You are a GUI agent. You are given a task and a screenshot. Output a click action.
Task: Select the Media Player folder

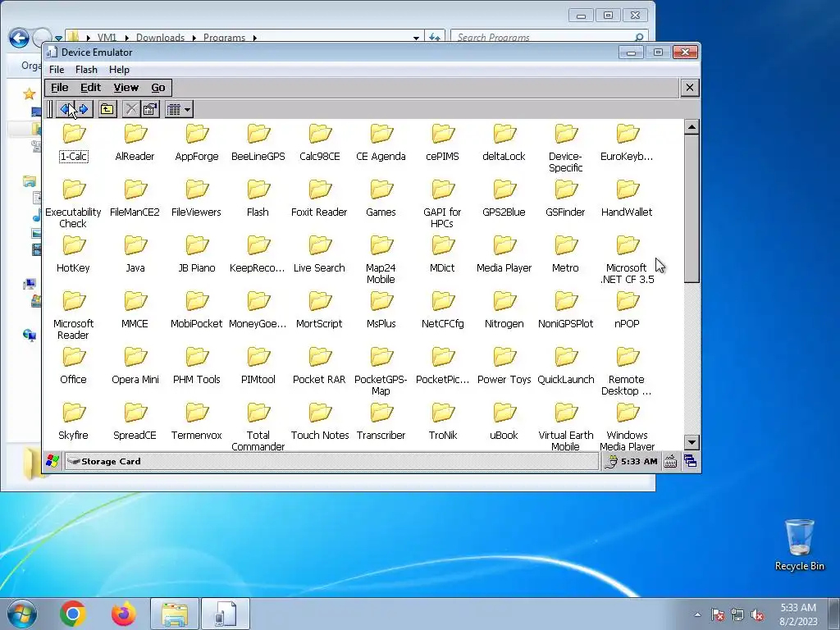click(504, 254)
